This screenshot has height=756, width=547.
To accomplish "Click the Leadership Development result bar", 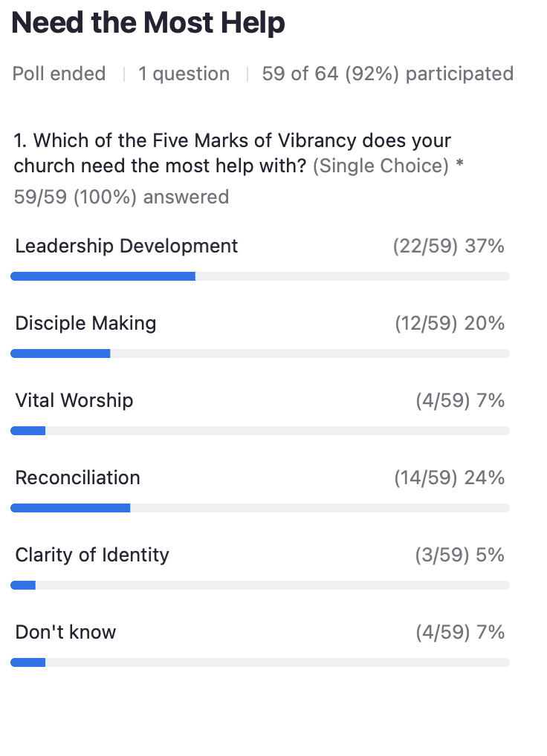I will pyautogui.click(x=260, y=276).
